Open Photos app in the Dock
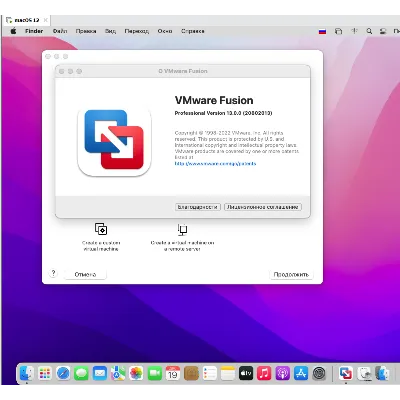The image size is (400, 400). (136, 373)
